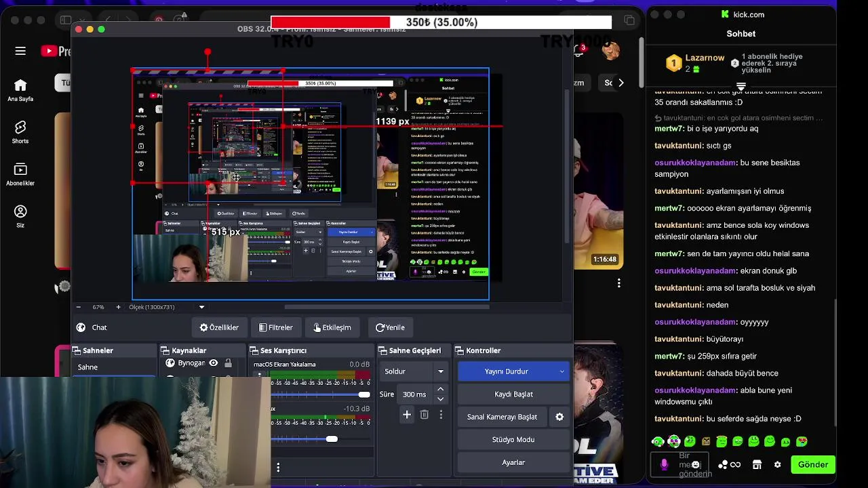The width and height of the screenshot is (868, 488).
Task: Open Soldur transition dropdown
Action: point(414,371)
